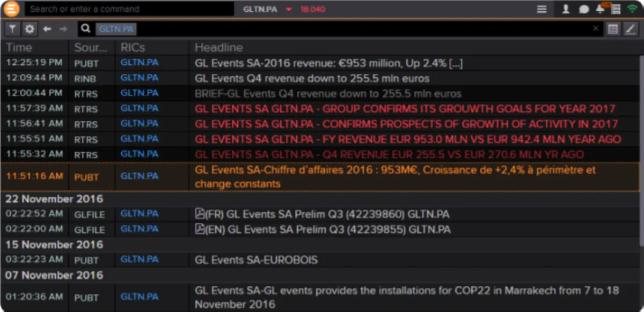Click GLTN.PA RIC in the 01:20:36 AM row
This screenshot has width=644, height=312.
[x=140, y=296]
